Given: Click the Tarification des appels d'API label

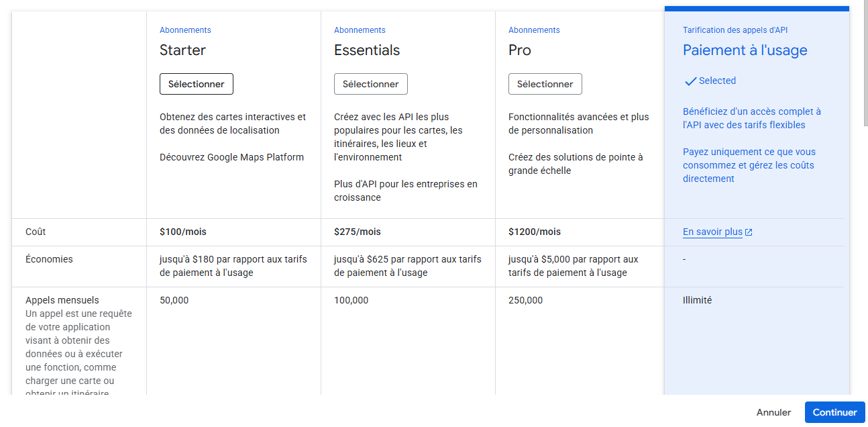Looking at the screenshot, I should [735, 30].
